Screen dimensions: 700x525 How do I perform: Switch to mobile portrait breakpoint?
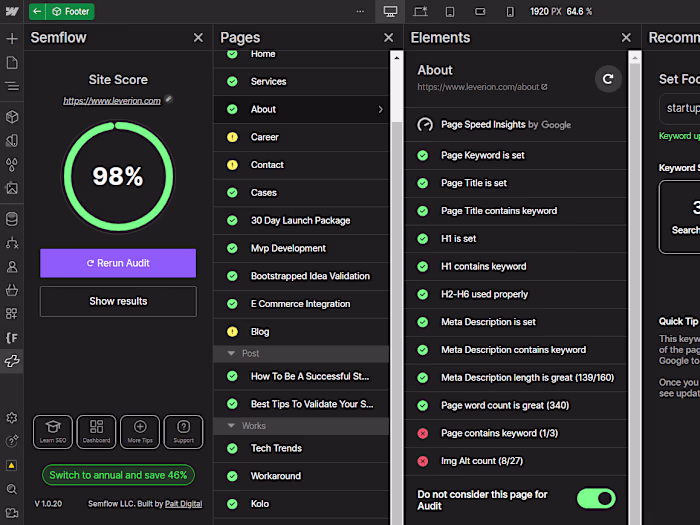tap(510, 12)
